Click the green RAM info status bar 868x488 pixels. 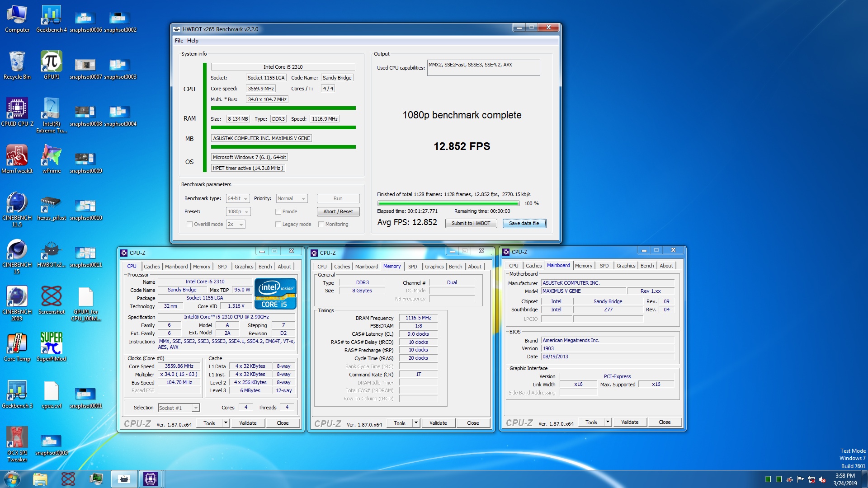(x=283, y=127)
